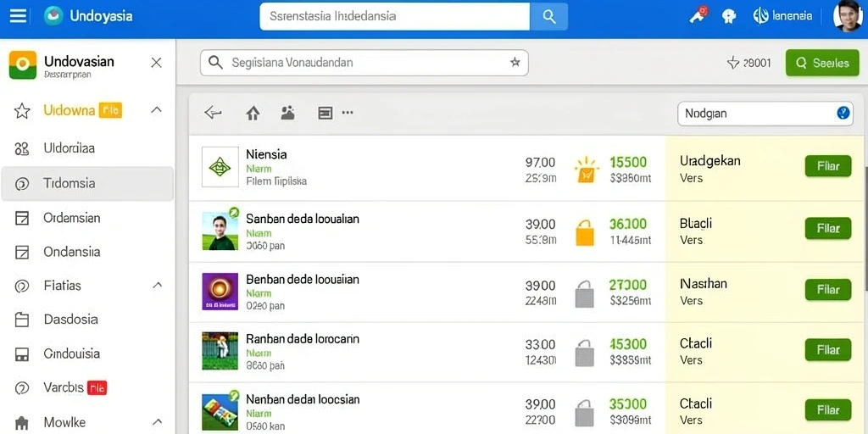Focus the Nodgian input field
The image size is (868, 434).
point(765,114)
